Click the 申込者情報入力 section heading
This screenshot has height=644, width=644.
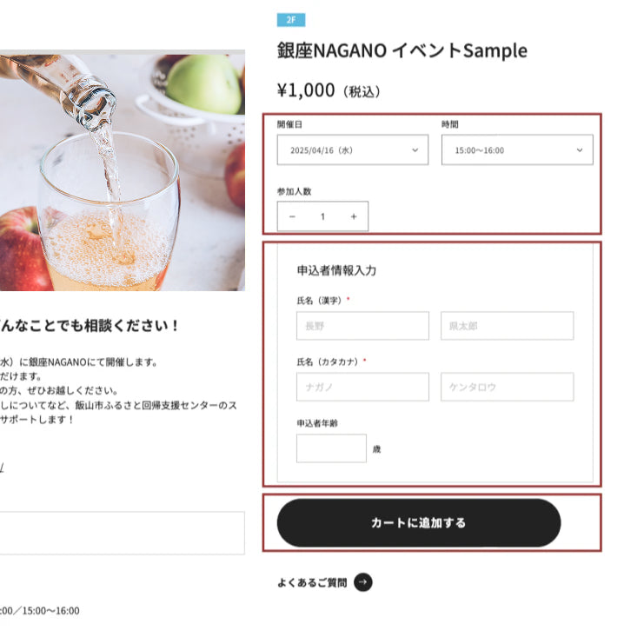click(336, 270)
